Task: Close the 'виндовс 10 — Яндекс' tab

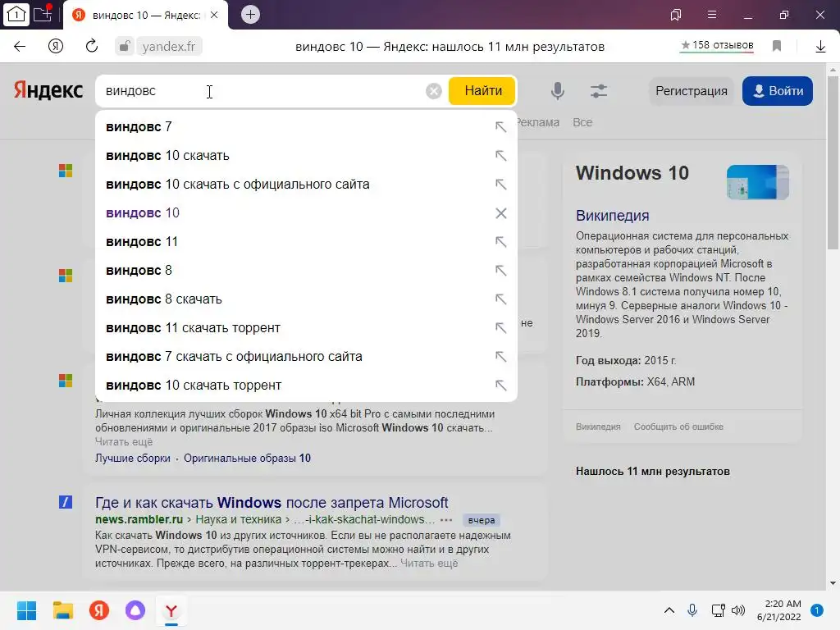Action: tap(214, 15)
